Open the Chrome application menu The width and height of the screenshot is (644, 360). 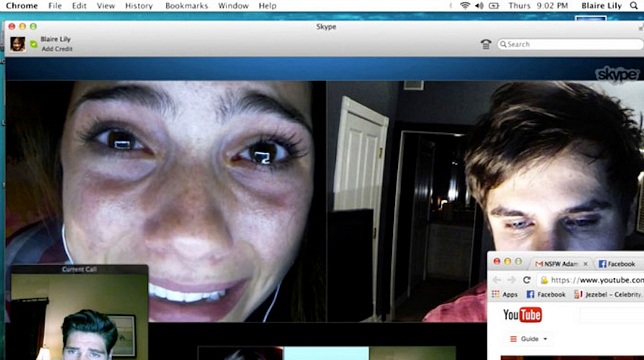[x=21, y=6]
